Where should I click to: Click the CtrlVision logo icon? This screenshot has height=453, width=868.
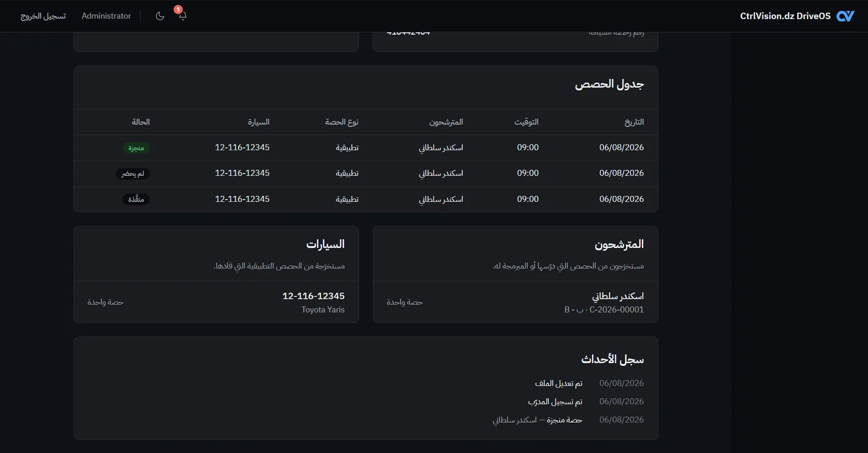point(845,16)
